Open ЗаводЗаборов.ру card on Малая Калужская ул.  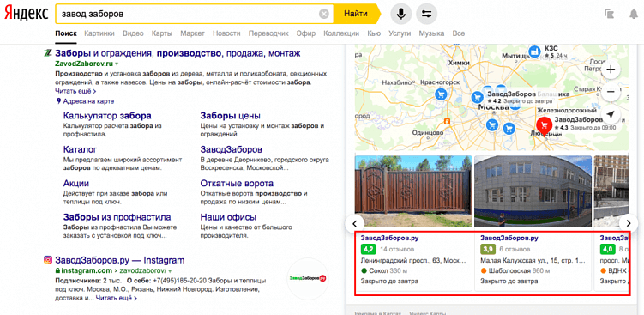[x=533, y=261]
